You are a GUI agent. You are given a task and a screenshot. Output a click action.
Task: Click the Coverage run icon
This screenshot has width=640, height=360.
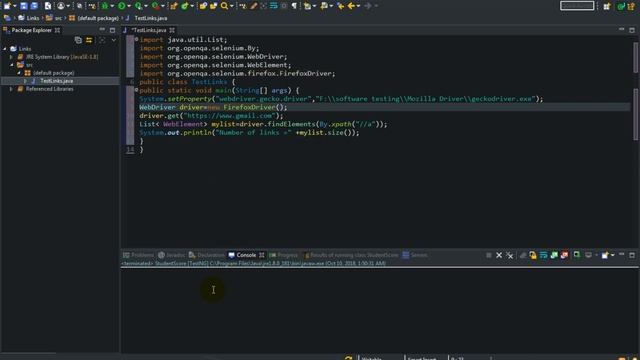138,6
